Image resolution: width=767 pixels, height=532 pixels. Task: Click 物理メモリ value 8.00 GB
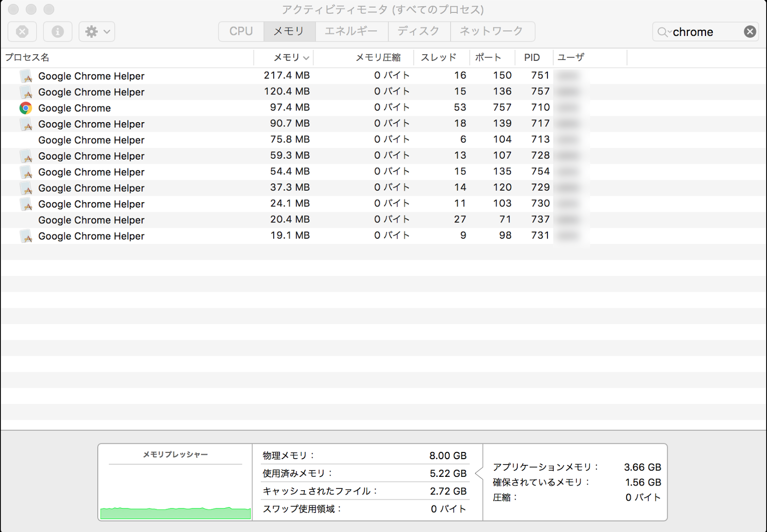click(448, 456)
